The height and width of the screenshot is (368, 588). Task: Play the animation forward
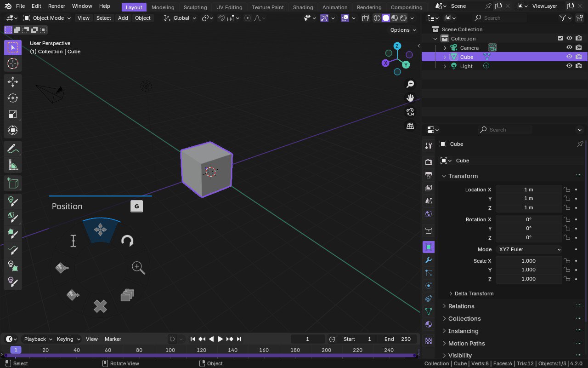tap(220, 339)
